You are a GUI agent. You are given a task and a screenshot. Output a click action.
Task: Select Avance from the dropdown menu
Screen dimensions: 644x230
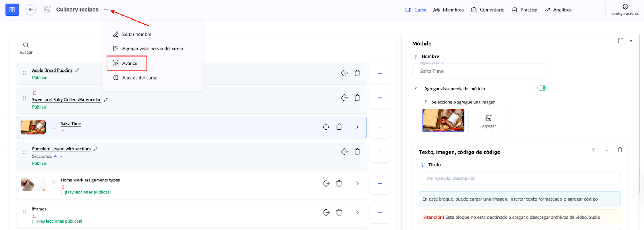point(130,63)
